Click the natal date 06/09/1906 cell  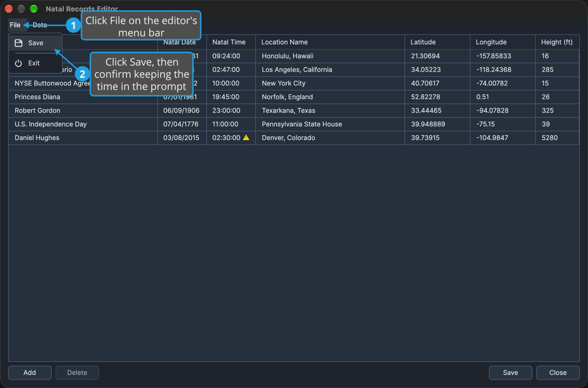pos(182,111)
